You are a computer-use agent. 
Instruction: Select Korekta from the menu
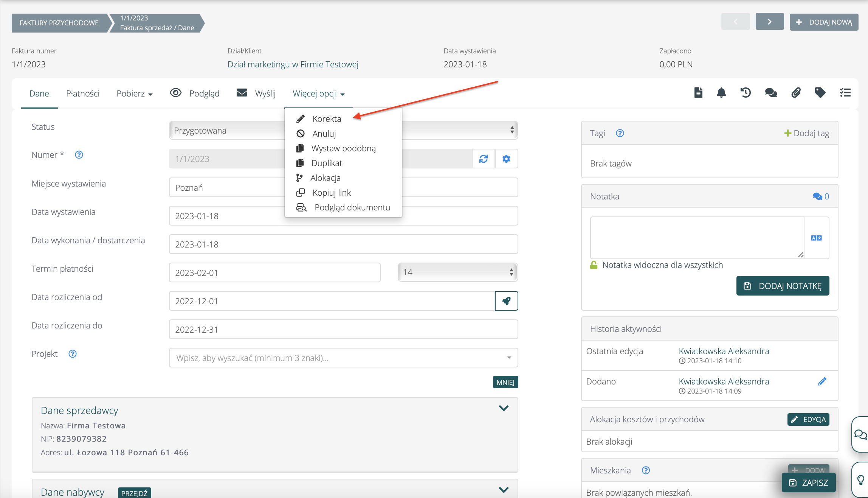(x=327, y=119)
